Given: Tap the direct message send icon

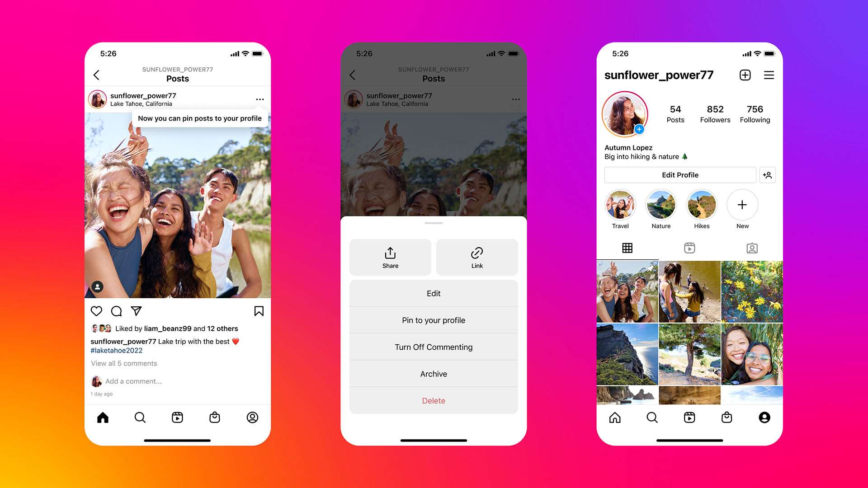Looking at the screenshot, I should coord(137,310).
